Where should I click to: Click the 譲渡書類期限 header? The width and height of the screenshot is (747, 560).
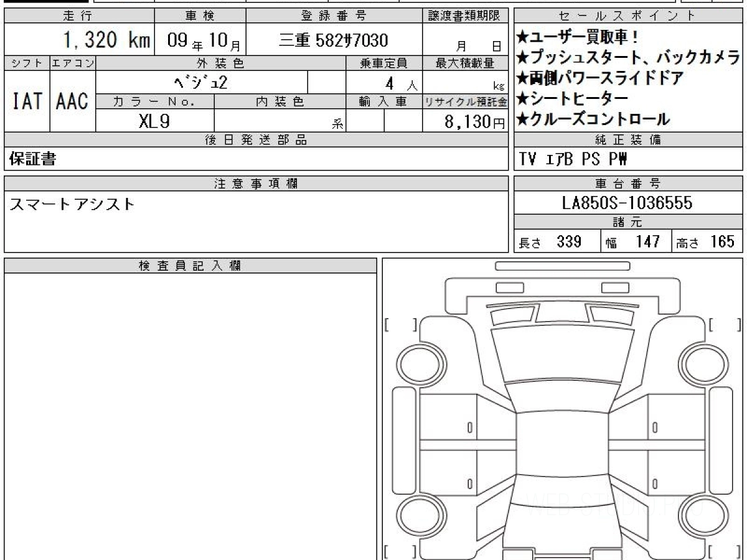pyautogui.click(x=465, y=16)
